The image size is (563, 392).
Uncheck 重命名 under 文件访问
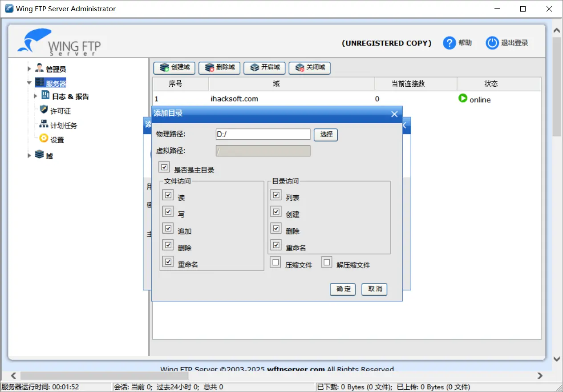tap(168, 262)
